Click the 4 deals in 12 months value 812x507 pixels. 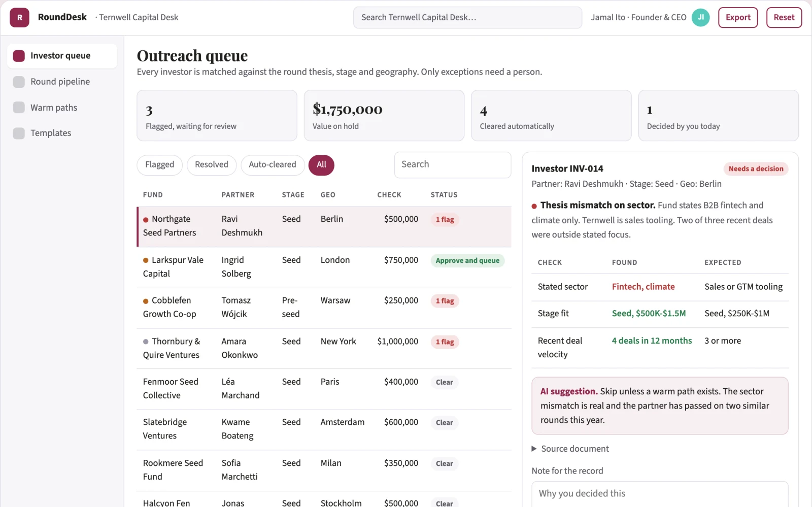point(652,341)
